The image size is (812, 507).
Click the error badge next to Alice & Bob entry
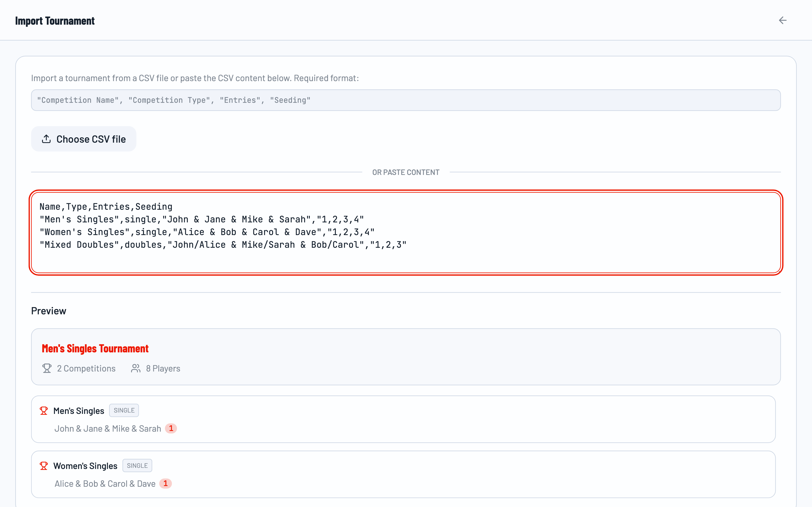(x=166, y=483)
